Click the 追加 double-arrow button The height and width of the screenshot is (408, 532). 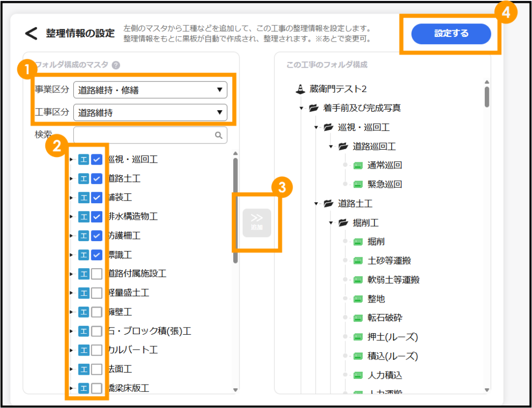(x=257, y=222)
